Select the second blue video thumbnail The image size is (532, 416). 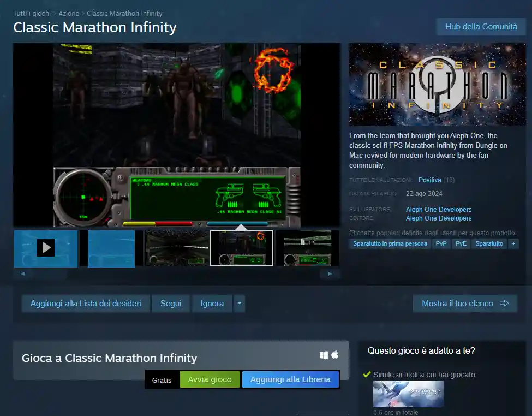pyautogui.click(x=111, y=248)
